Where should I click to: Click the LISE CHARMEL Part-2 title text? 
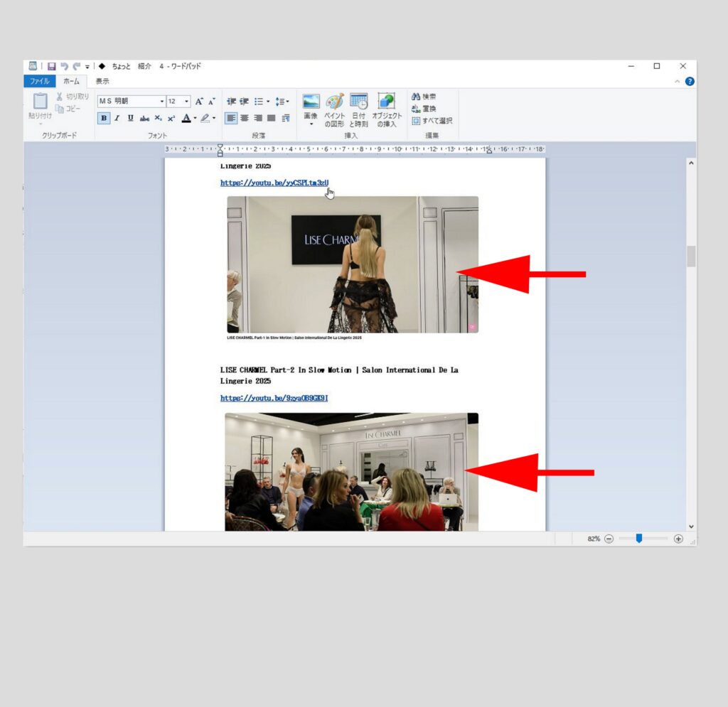click(339, 375)
